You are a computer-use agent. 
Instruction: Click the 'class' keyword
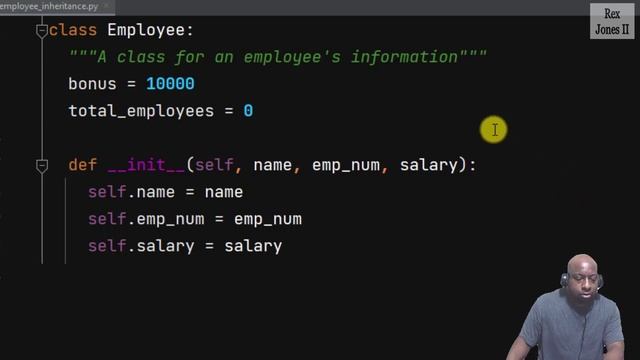point(73,30)
